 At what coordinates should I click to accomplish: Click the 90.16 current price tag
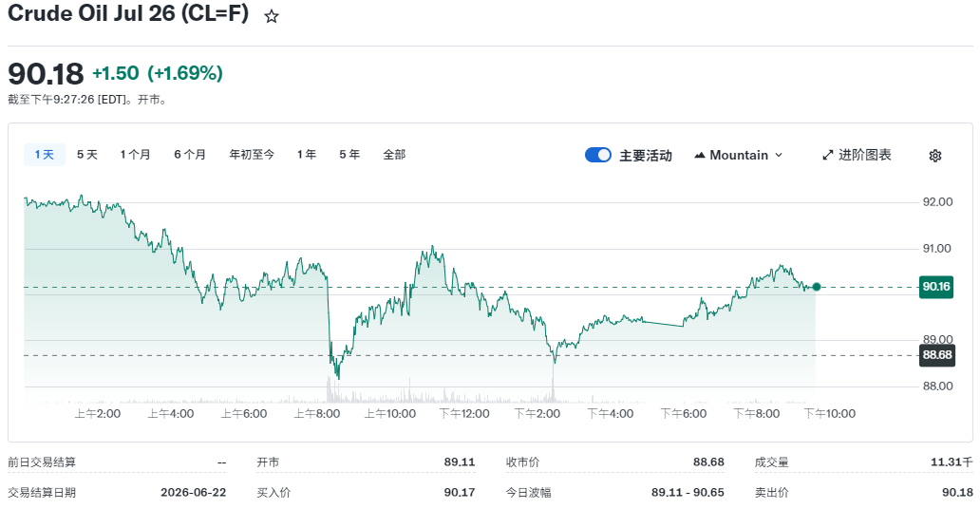pyautogui.click(x=936, y=287)
